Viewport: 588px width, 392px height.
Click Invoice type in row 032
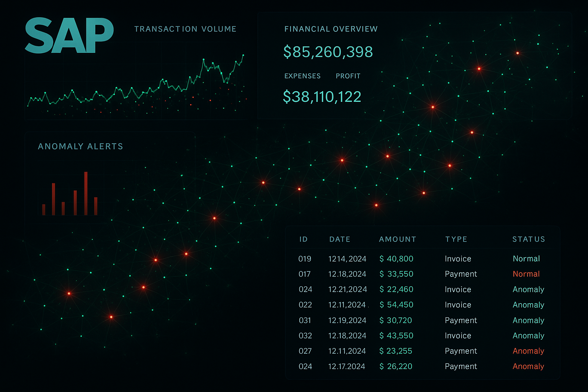pyautogui.click(x=458, y=336)
